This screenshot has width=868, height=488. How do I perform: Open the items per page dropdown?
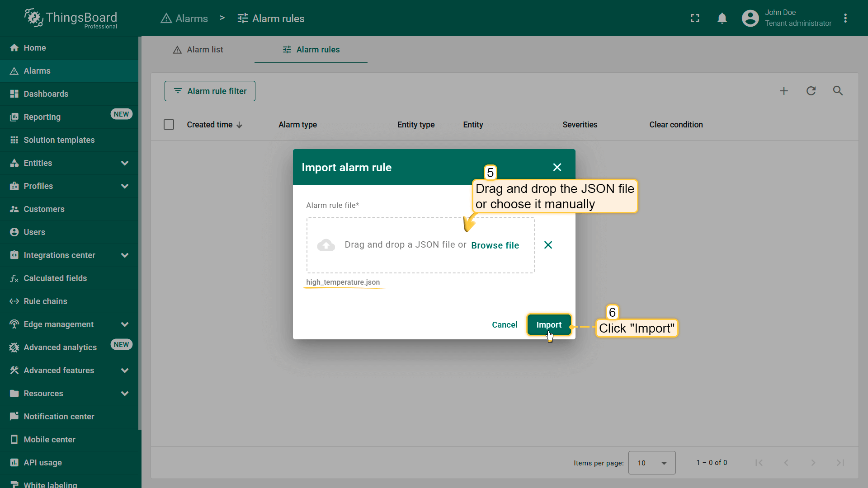651,463
